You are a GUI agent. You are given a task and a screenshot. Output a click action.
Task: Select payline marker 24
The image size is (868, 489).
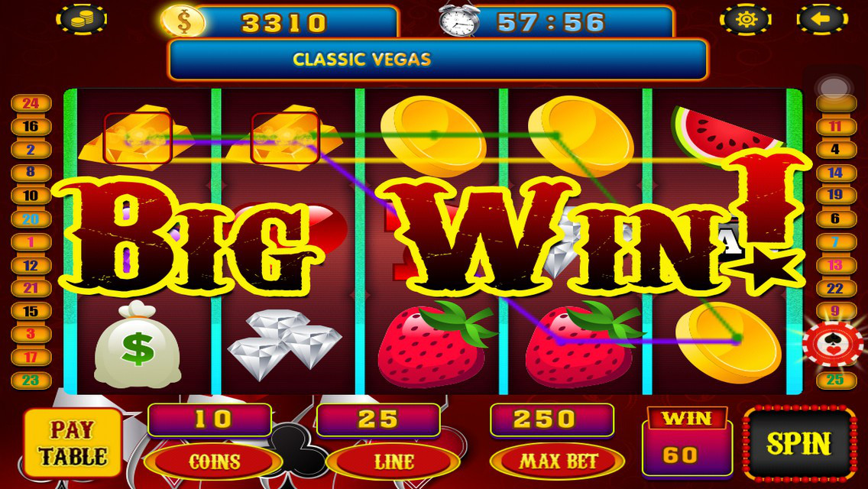pyautogui.click(x=31, y=103)
